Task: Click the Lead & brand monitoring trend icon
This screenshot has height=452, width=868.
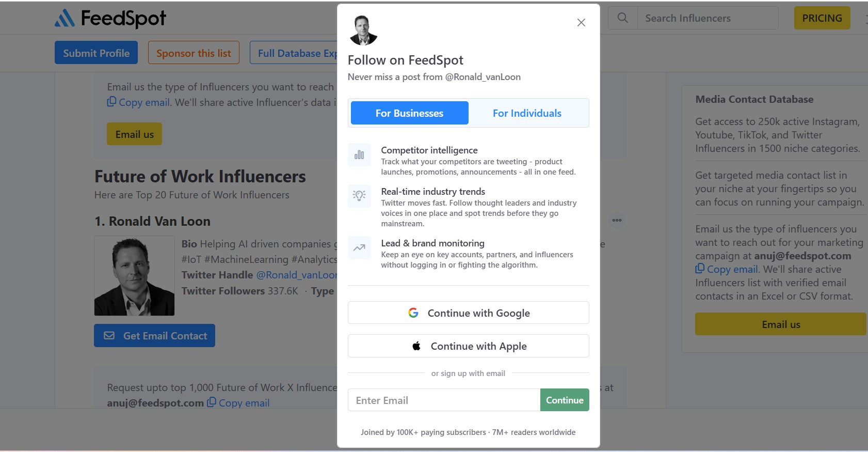Action: click(x=359, y=247)
